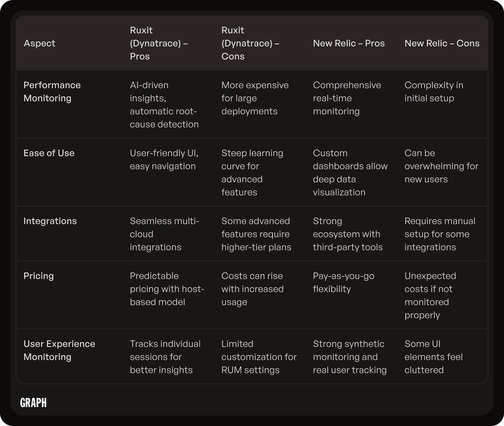504x426 pixels.
Task: Select the "Pay-as-you-go flexibility" cell
Action: point(344,282)
